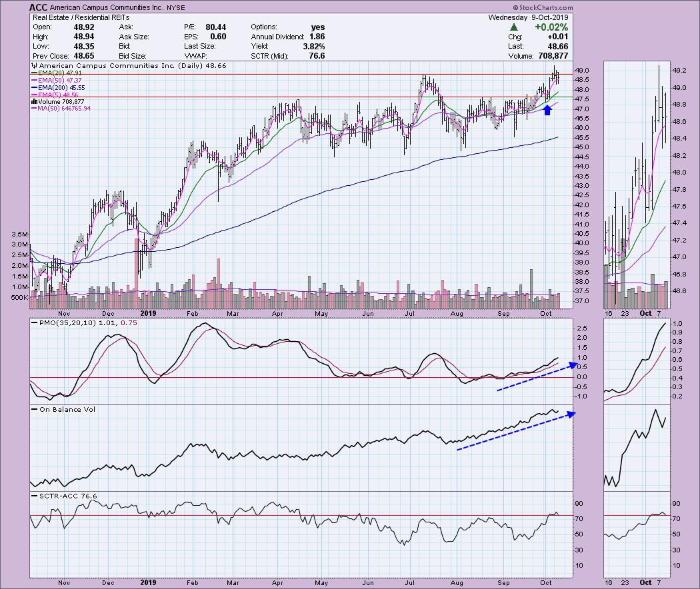The width and height of the screenshot is (700, 589).
Task: Click the Open price value 48.92
Action: 84,27
